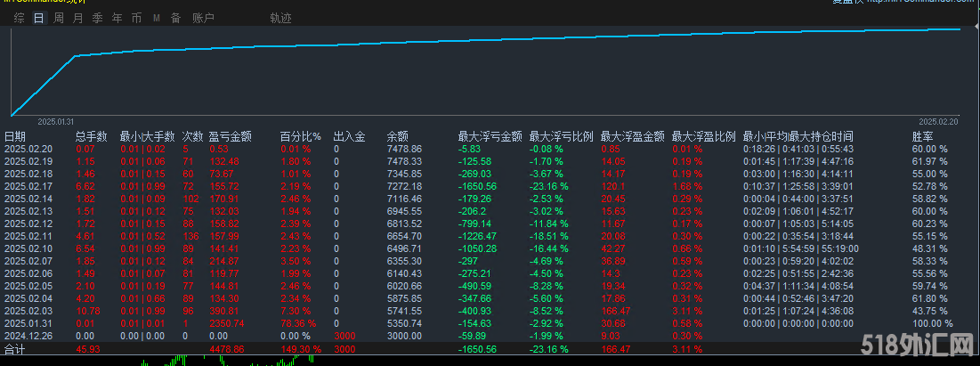Sort by the 总手数 column header
Screen dimensions: 980x366
click(92, 136)
